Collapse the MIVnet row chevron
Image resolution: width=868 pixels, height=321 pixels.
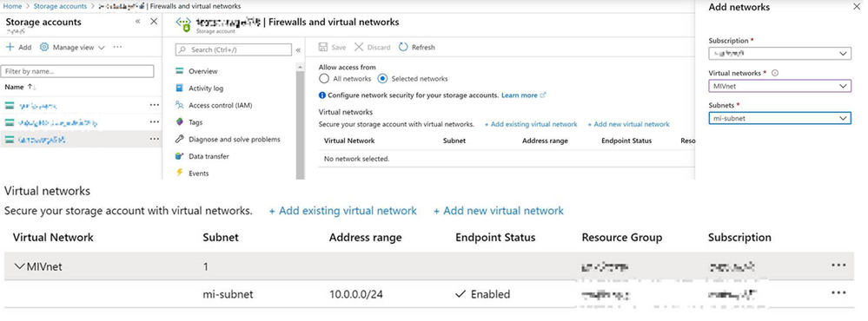point(19,267)
